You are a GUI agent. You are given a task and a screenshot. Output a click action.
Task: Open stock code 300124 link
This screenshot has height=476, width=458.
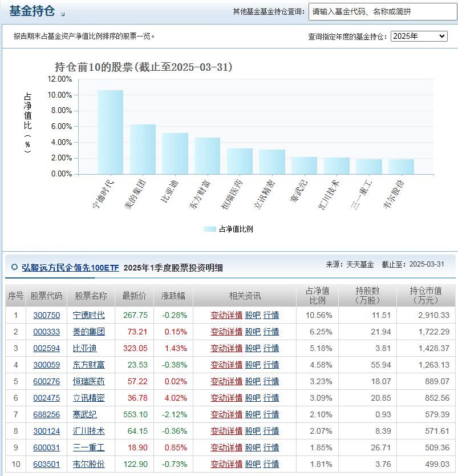pos(46,431)
